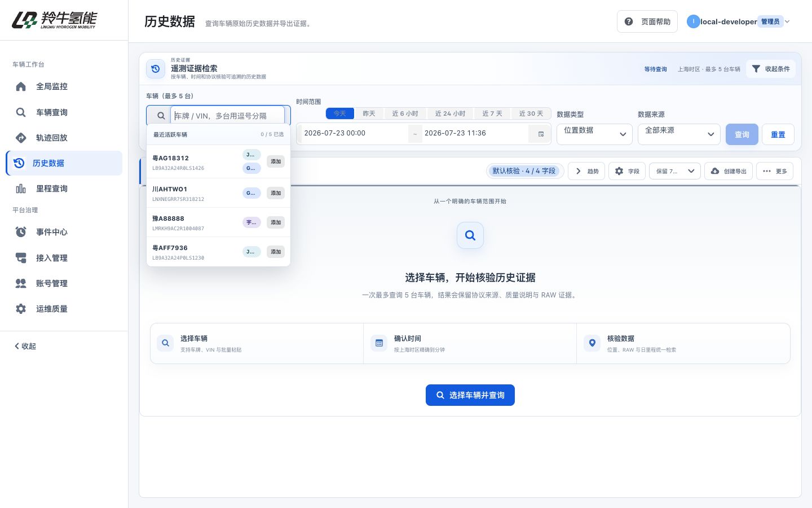Click the 0 / 5 已选 counter

tap(272, 134)
